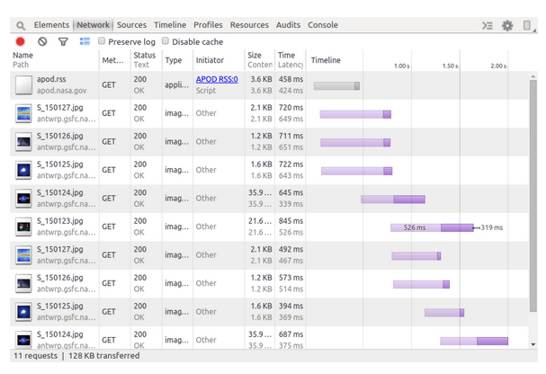Image resolution: width=546 pixels, height=374 pixels.
Task: Click 11 requests status bar text
Action: point(36,356)
